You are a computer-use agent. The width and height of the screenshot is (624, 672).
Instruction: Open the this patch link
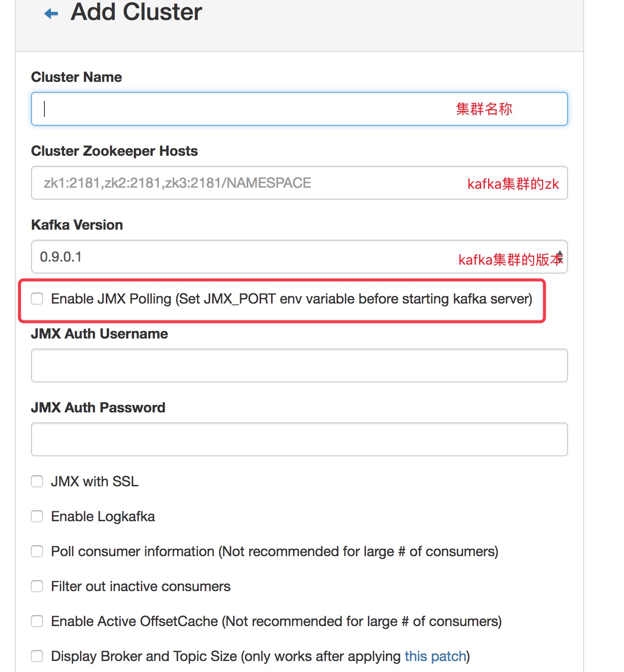coord(434,656)
